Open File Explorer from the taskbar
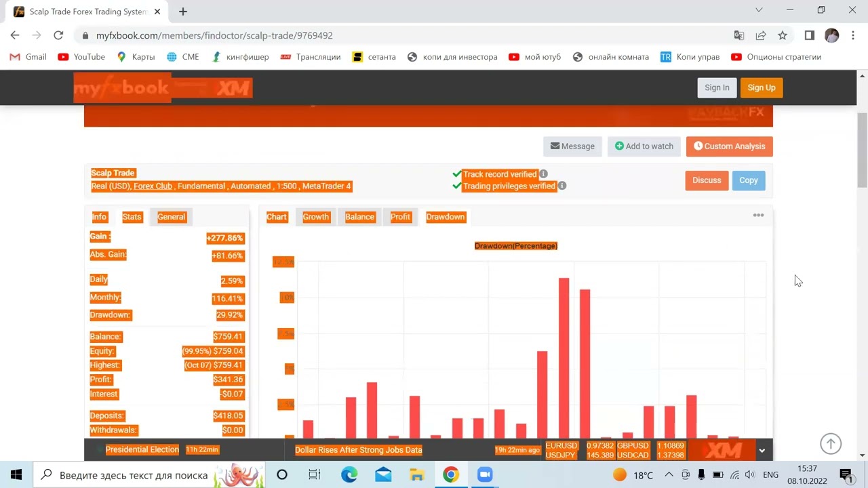Screen dimensions: 868x488 [417, 474]
